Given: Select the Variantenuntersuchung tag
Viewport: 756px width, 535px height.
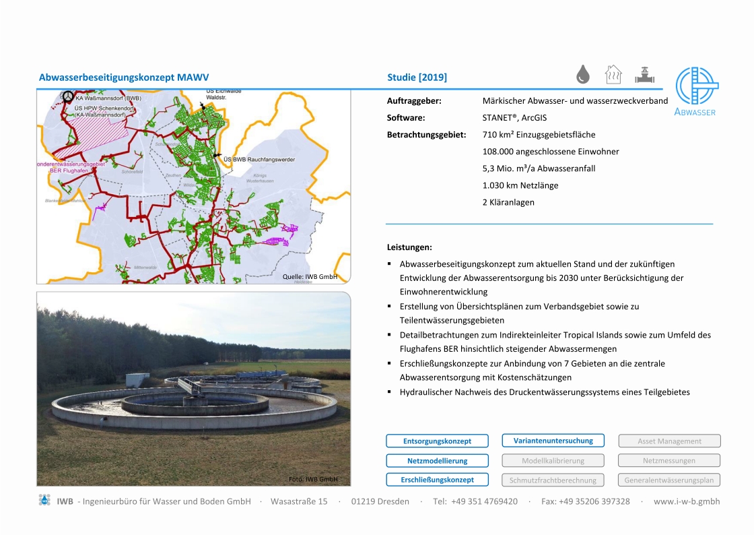Looking at the screenshot, I should [553, 441].
